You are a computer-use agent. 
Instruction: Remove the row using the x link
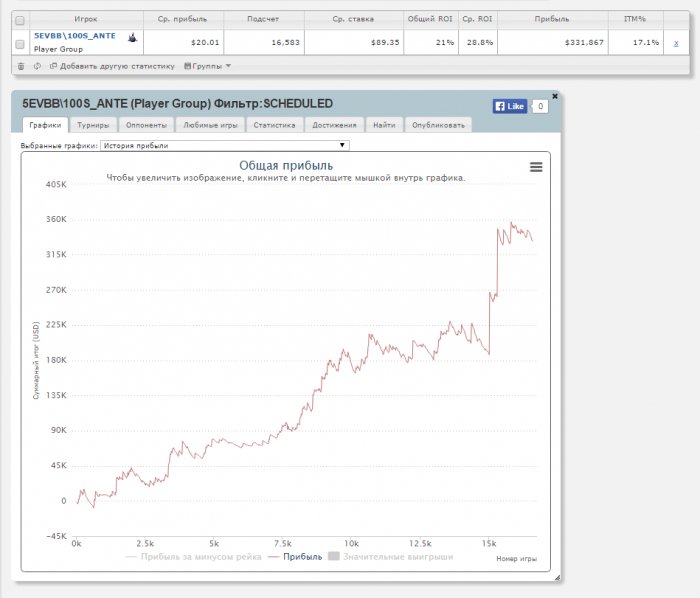pos(675,42)
